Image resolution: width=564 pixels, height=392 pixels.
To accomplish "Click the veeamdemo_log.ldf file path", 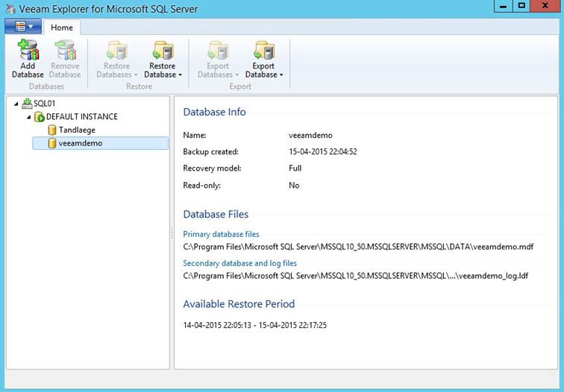I will click(x=356, y=276).
